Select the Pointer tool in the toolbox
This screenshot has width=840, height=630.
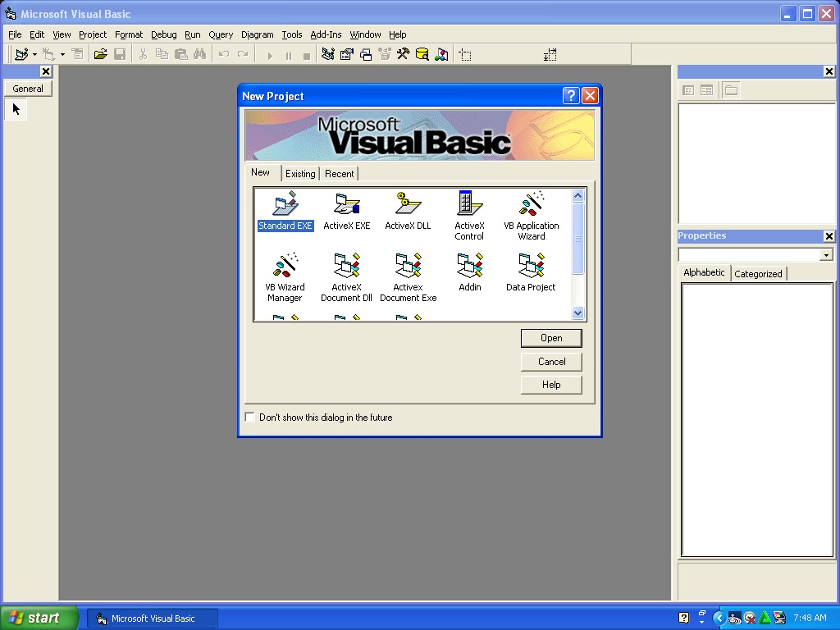pos(16,109)
